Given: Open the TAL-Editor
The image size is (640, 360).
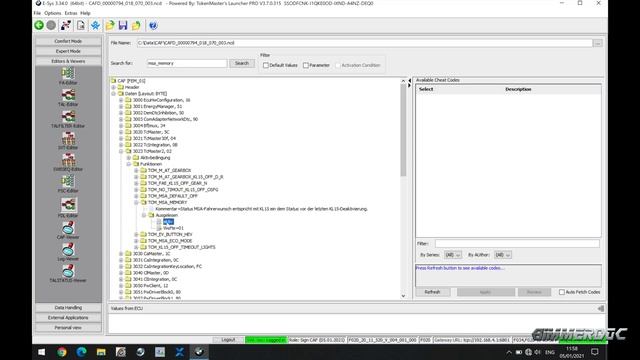Looking at the screenshot, I should (x=68, y=98).
